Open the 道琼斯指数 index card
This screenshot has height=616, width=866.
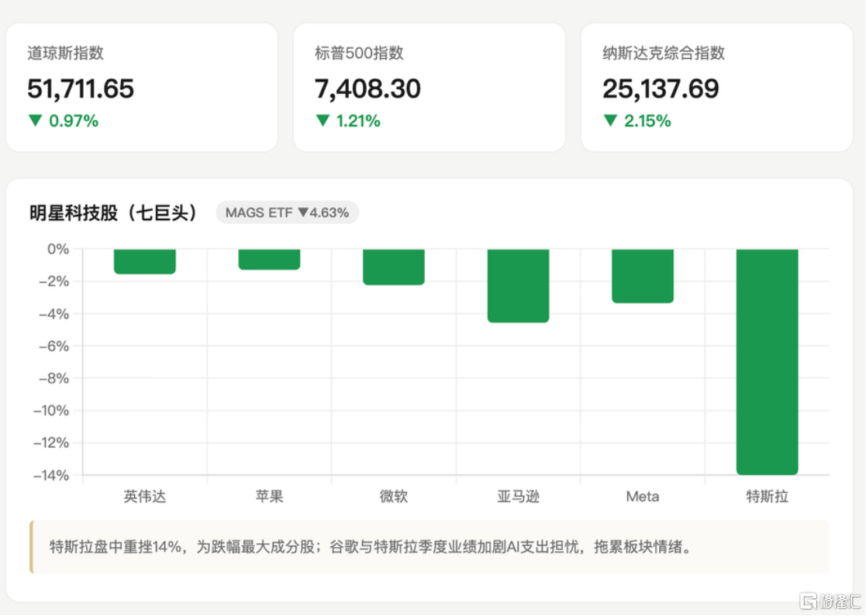[x=142, y=88]
